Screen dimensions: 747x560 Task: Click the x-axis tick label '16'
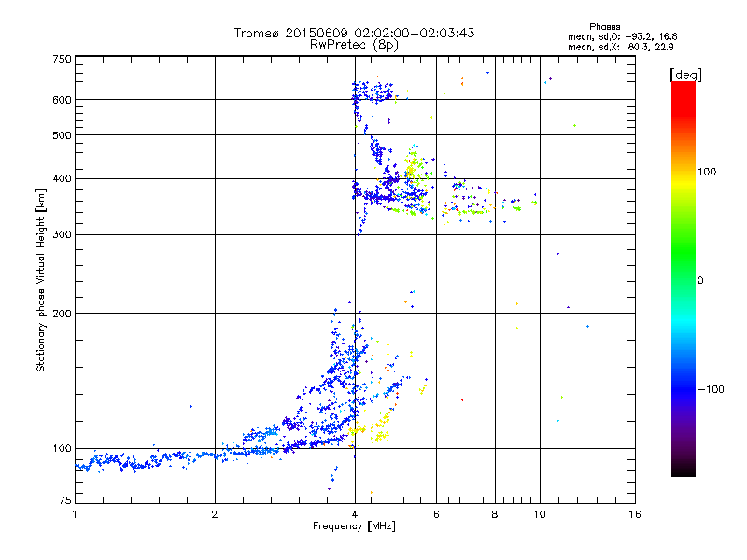(635, 514)
